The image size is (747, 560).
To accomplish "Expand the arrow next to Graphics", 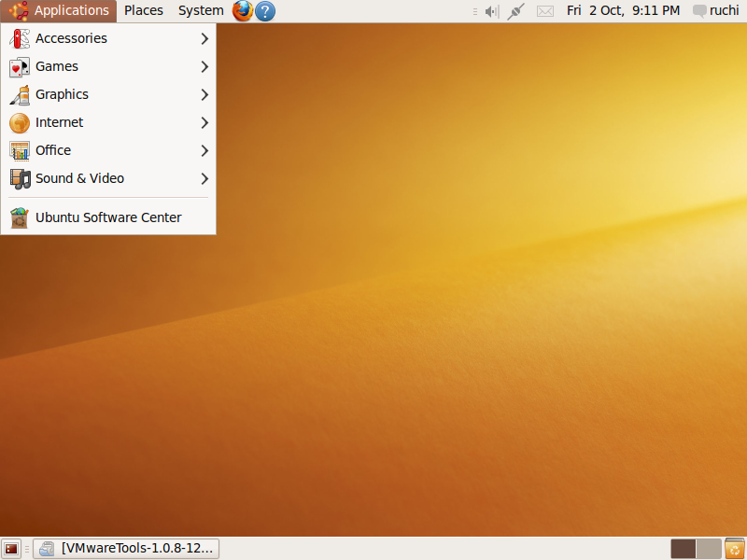I will click(x=204, y=95).
